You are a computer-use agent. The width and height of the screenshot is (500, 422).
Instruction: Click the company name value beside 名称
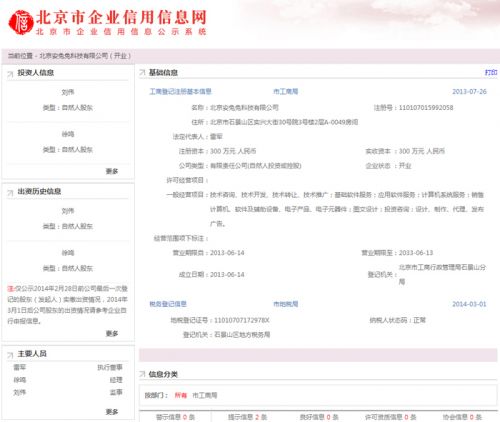pyautogui.click(x=244, y=108)
